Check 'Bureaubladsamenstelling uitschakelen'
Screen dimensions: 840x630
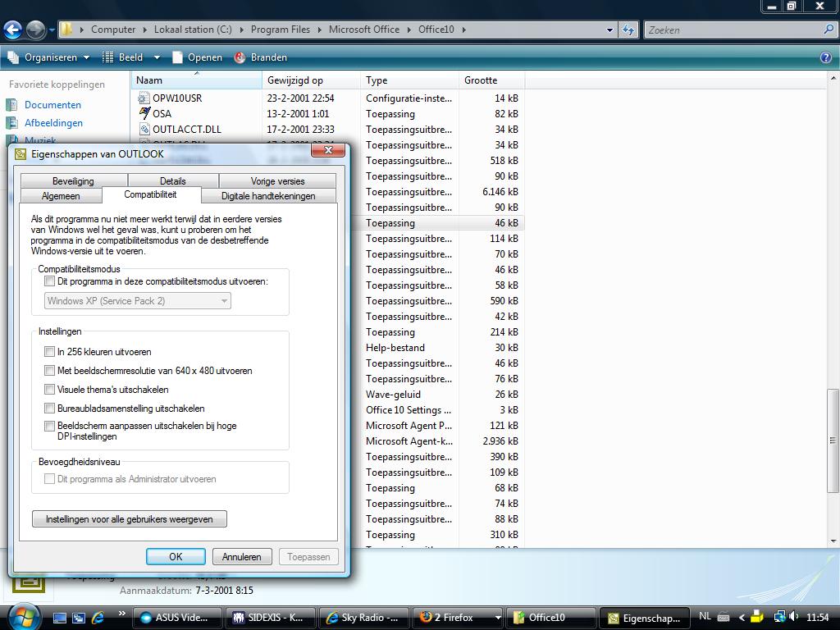coord(49,409)
